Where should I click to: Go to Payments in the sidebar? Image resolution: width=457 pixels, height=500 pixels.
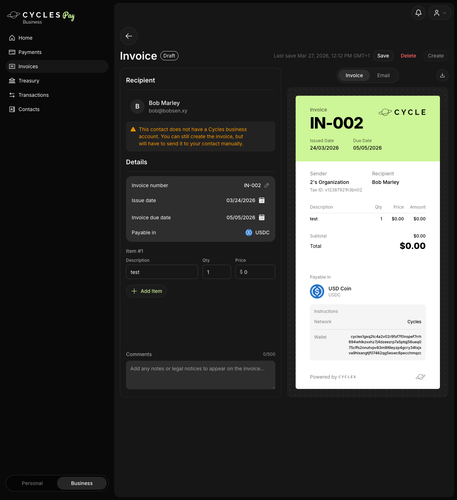pos(57,52)
